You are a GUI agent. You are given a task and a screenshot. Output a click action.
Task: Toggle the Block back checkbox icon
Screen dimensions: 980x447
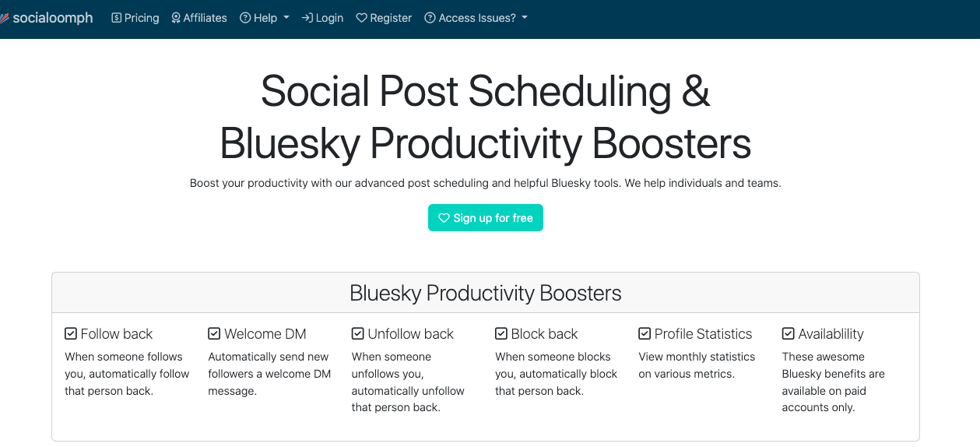click(501, 334)
